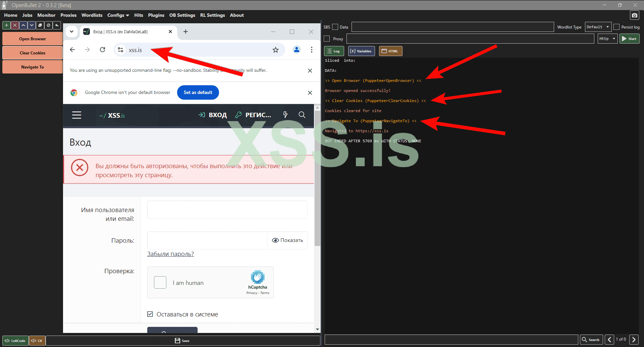Reload the xss.is page
Viewport: 644px width, 347px height.
click(103, 50)
